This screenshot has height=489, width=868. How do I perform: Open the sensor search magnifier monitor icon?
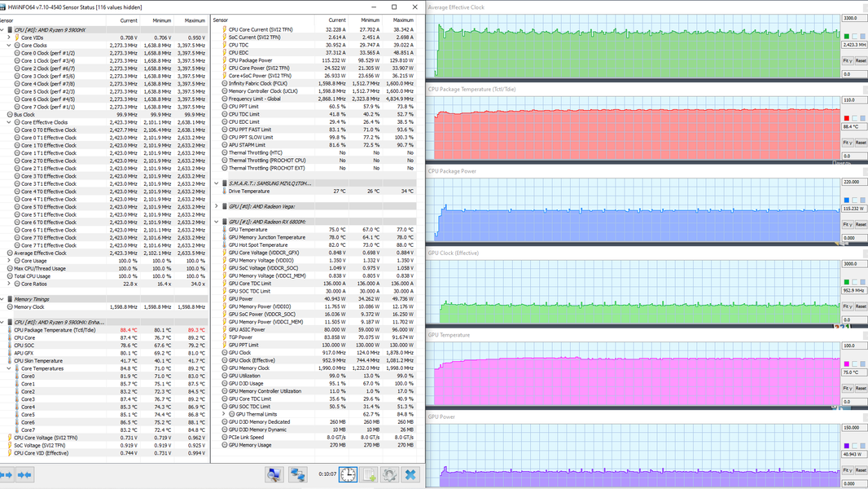pyautogui.click(x=274, y=474)
